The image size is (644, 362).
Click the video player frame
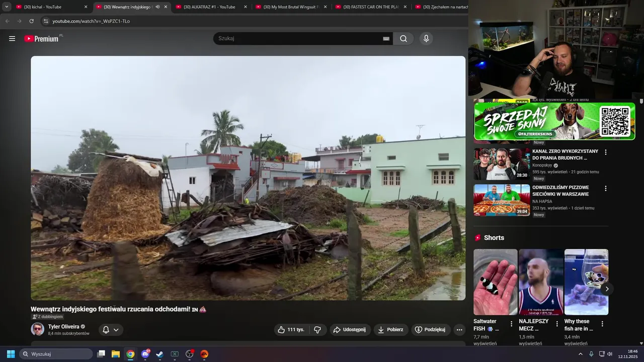[248, 178]
